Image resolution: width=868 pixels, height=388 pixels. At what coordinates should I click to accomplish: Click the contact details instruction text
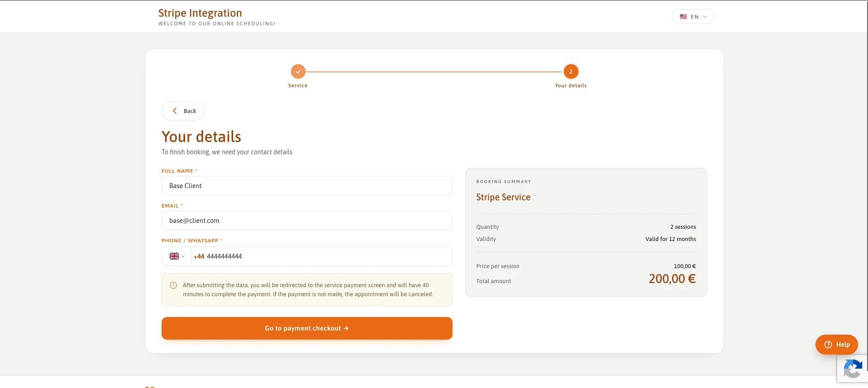pos(228,152)
